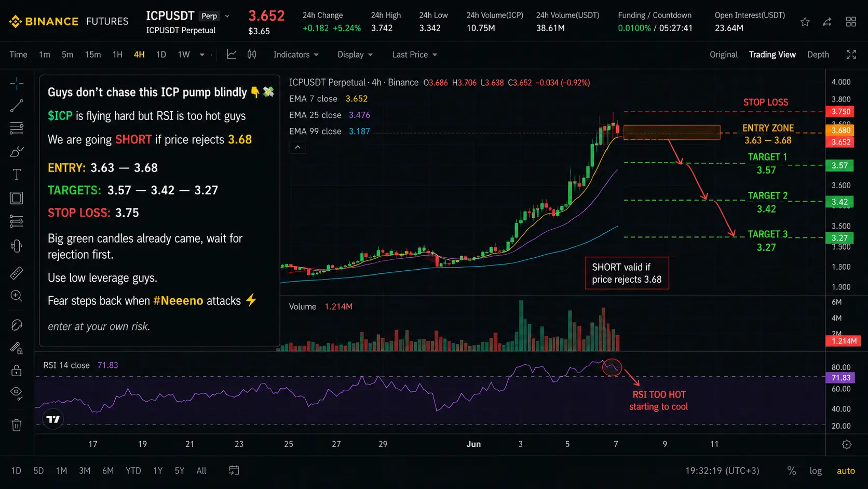The image size is (868, 489).
Task: Switch to the 15m interval
Action: click(x=93, y=55)
